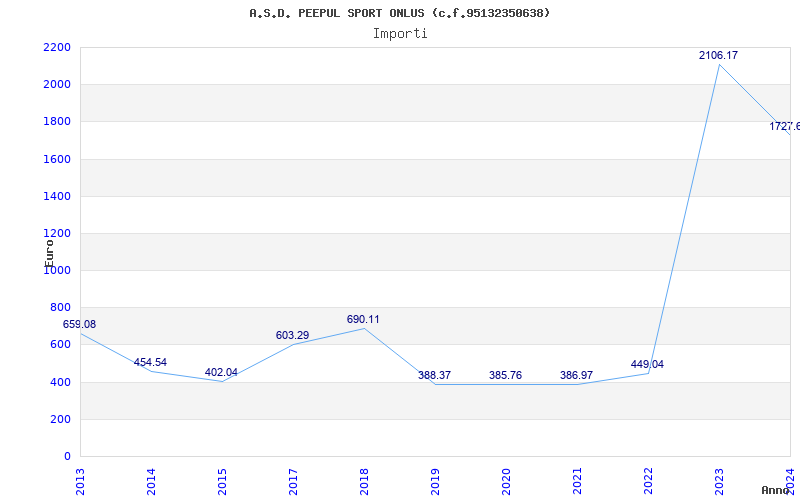This screenshot has height=500, width=800.
Task: Click the 800 y-axis value
Action: (x=60, y=308)
